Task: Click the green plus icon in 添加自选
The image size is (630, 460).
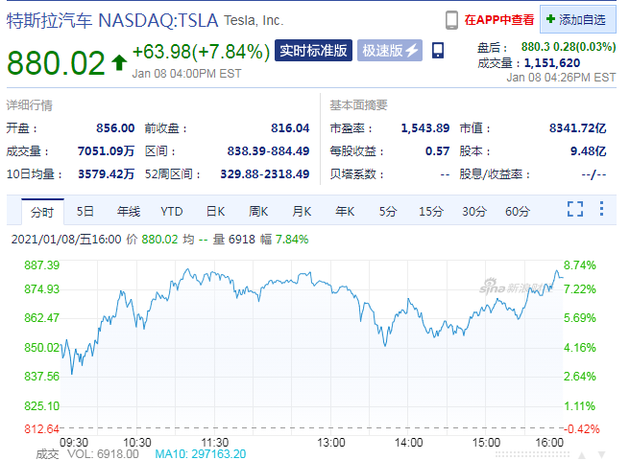Action: pos(550,19)
